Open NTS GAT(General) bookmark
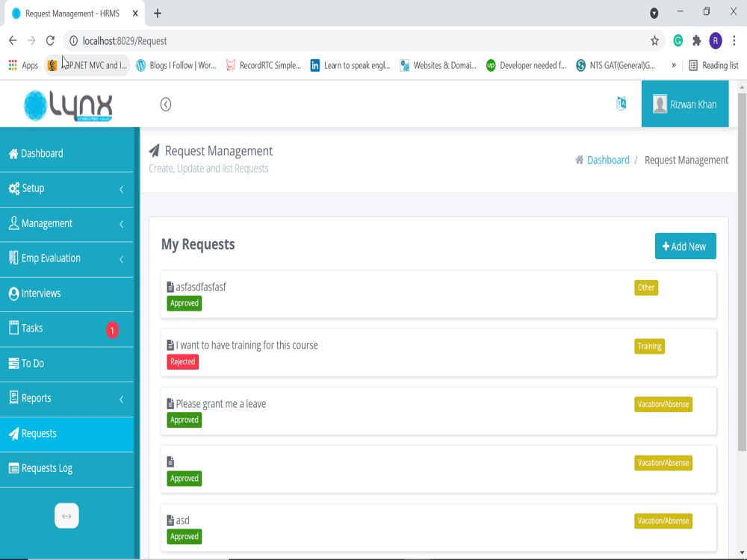 tap(616, 65)
